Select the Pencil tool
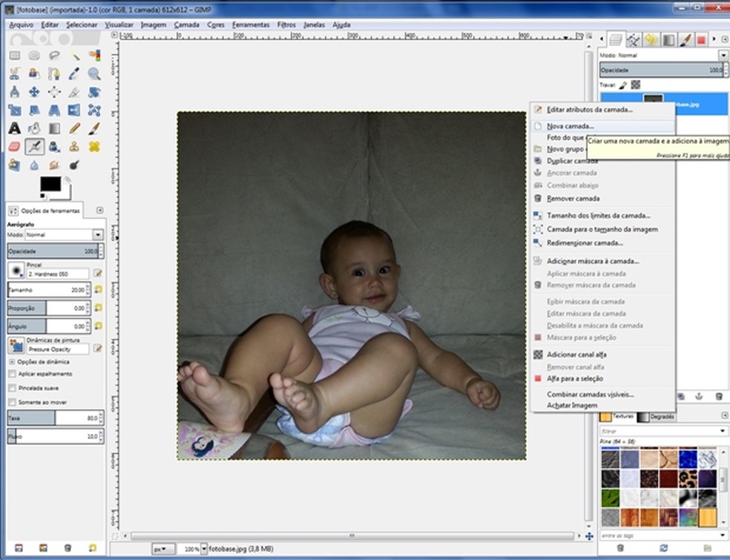 click(74, 128)
